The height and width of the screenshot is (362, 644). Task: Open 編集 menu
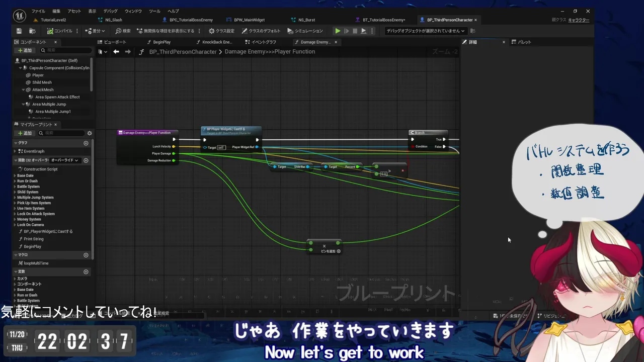56,11
